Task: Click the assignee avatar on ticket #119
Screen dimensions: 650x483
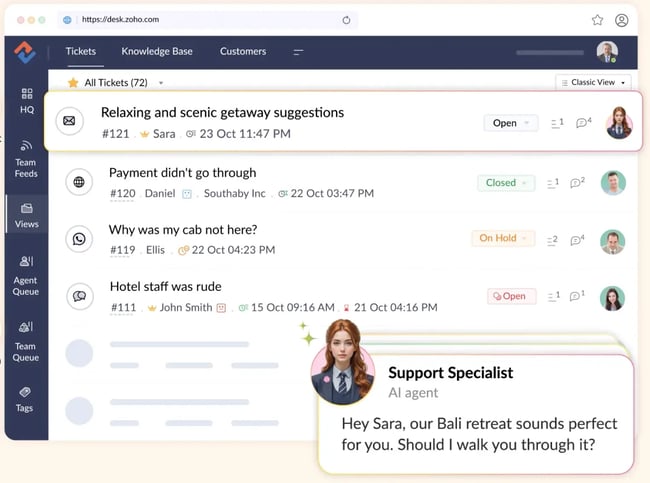Action: pyautogui.click(x=613, y=242)
